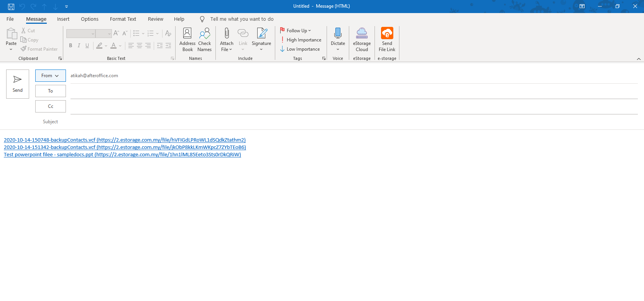644x301 pixels.
Task: Toggle Low Importance flag
Action: (300, 49)
